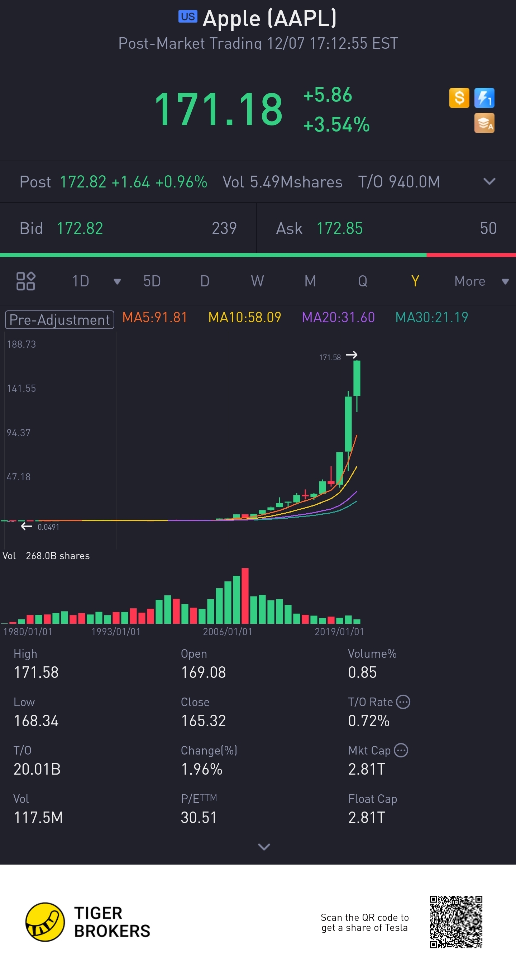Tap the MA30:21.19 indicator label
This screenshot has width=516, height=980.
[x=432, y=317]
